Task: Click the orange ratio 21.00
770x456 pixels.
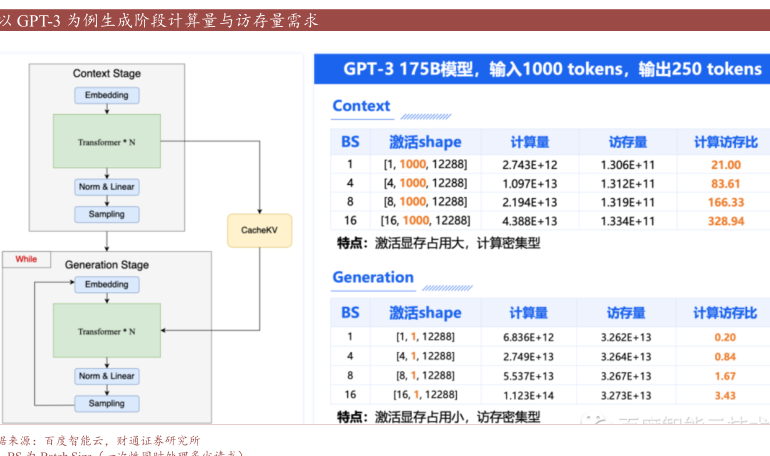Action: 726,165
